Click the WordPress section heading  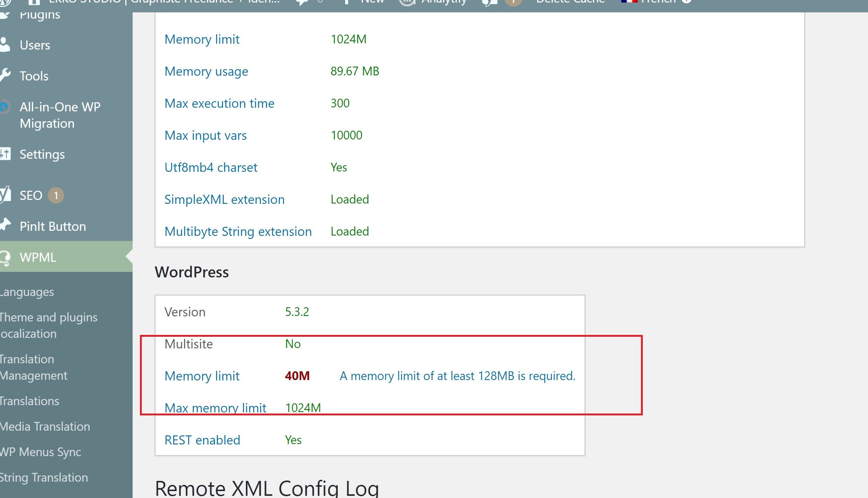click(192, 272)
